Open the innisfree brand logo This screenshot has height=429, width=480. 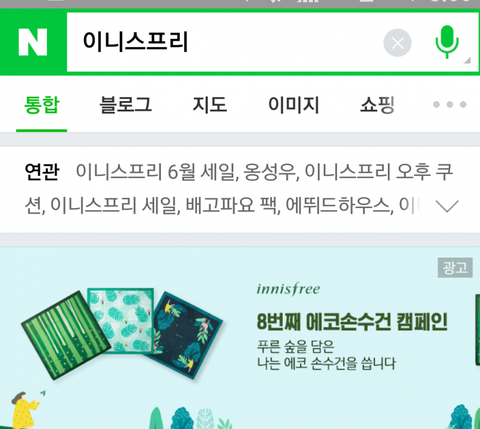288,289
